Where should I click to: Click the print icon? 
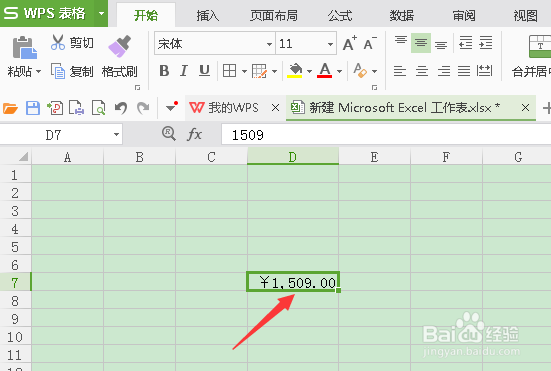pos(77,108)
